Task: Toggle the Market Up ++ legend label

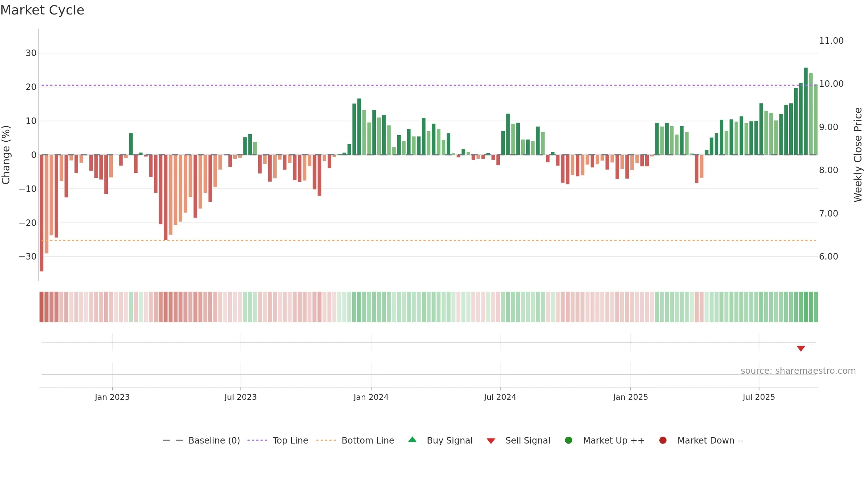Action: [614, 440]
